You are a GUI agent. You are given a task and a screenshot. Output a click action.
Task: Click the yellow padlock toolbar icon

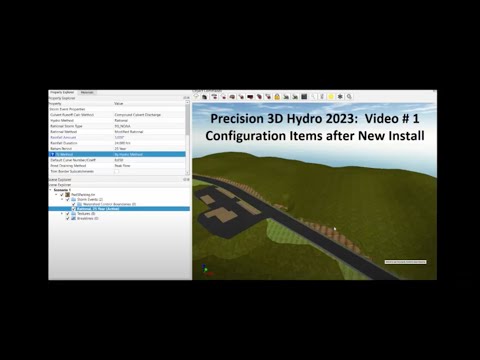277,97
